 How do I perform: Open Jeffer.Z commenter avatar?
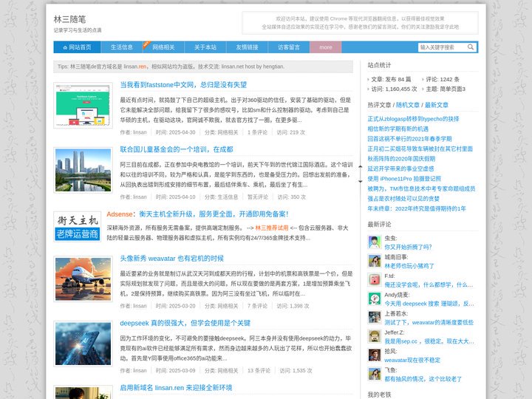(375, 337)
